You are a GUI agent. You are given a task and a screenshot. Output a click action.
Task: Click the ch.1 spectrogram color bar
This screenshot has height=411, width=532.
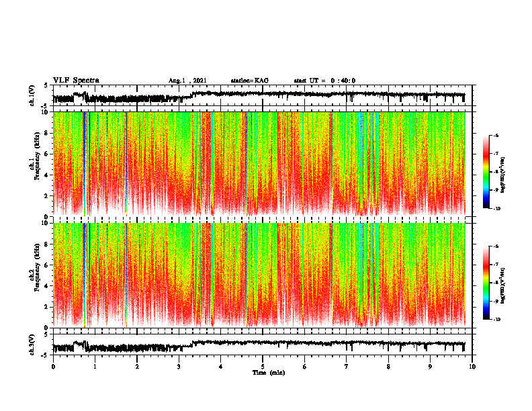coord(486,172)
